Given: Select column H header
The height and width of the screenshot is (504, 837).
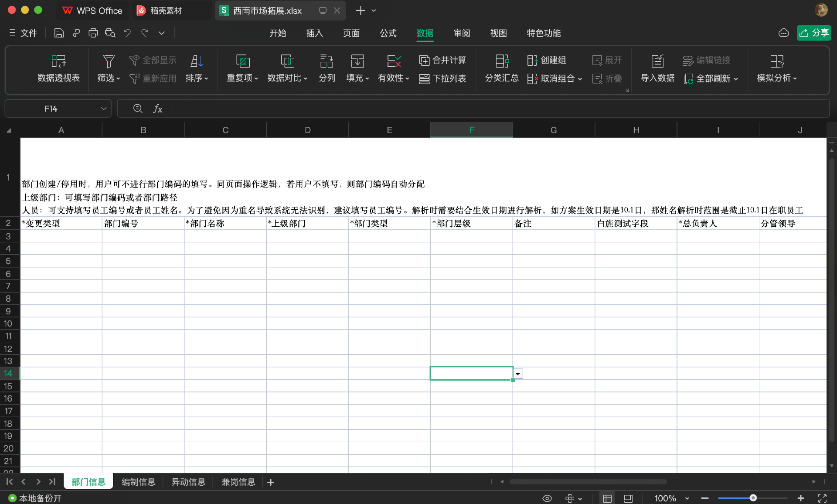Looking at the screenshot, I should tap(636, 130).
